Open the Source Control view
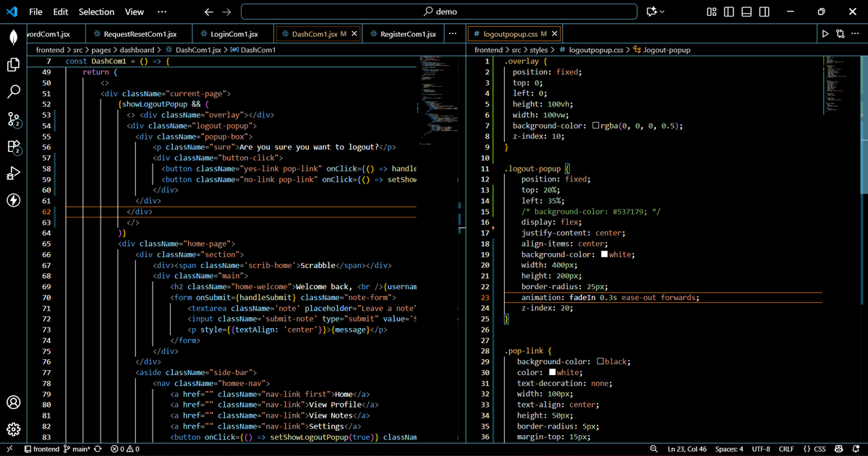 point(13,119)
